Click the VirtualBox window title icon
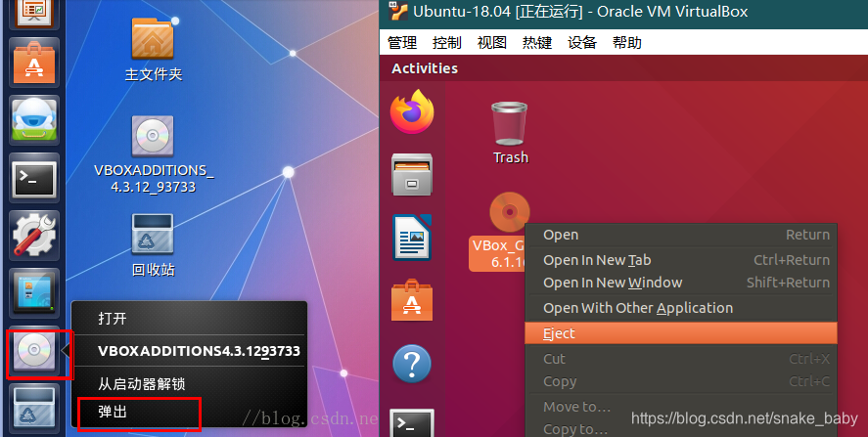Screen dimensions: 868x437 click(x=398, y=11)
